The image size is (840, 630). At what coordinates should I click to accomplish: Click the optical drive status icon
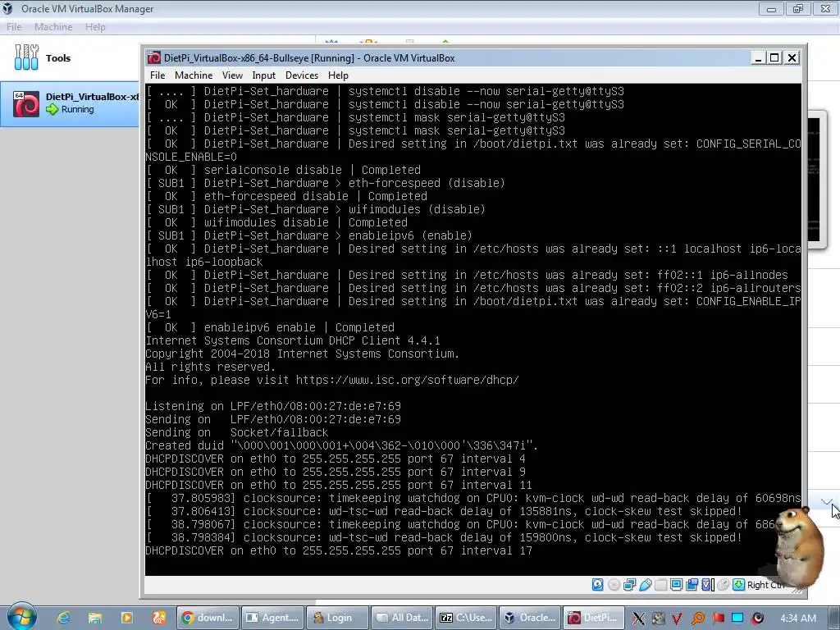click(614, 584)
